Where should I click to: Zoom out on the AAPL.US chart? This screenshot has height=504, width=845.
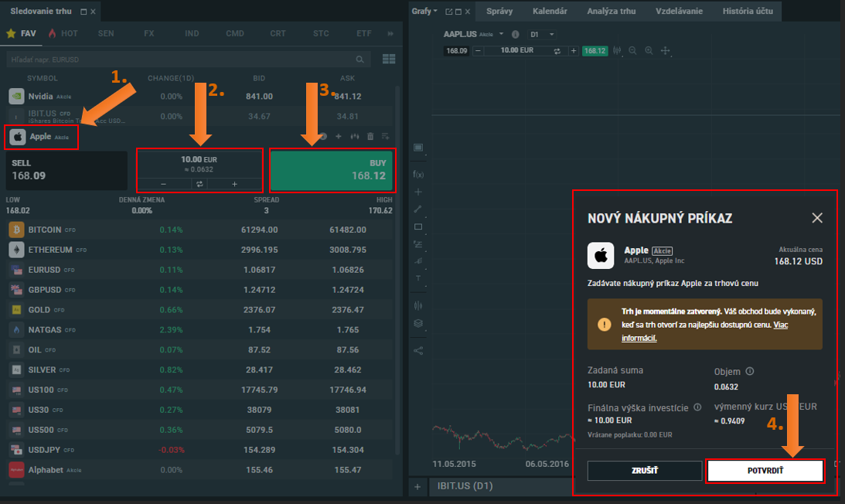pyautogui.click(x=632, y=51)
